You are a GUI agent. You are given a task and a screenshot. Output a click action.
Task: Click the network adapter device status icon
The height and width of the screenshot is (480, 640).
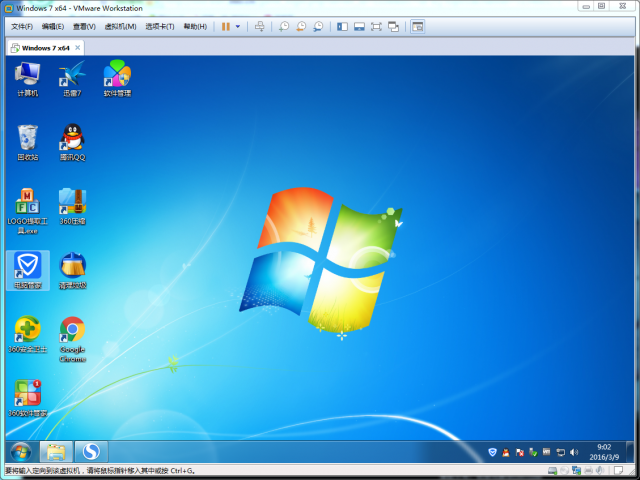coord(576,471)
